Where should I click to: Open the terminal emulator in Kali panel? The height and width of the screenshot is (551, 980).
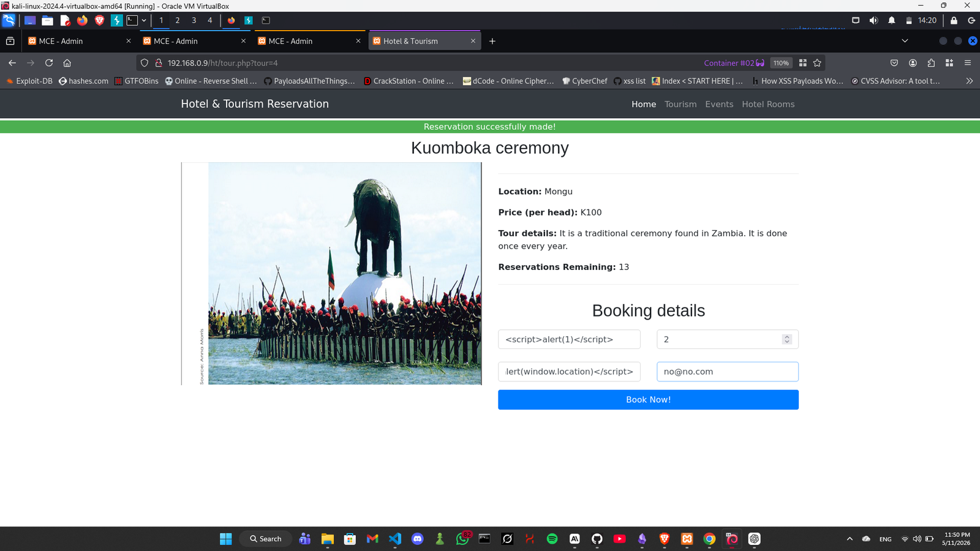(x=132, y=20)
